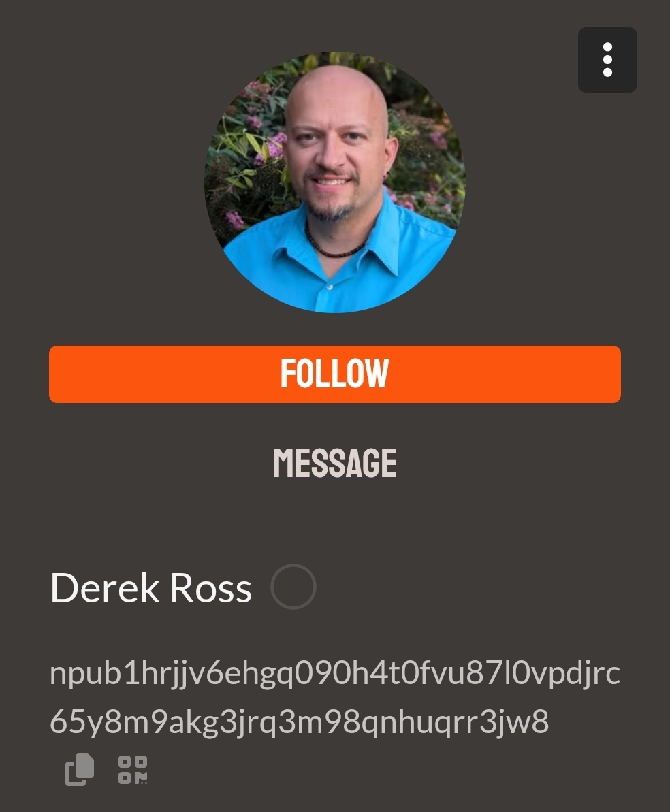The height and width of the screenshot is (812, 670).
Task: Click the circle badge beside Derek Ross
Action: 293,587
